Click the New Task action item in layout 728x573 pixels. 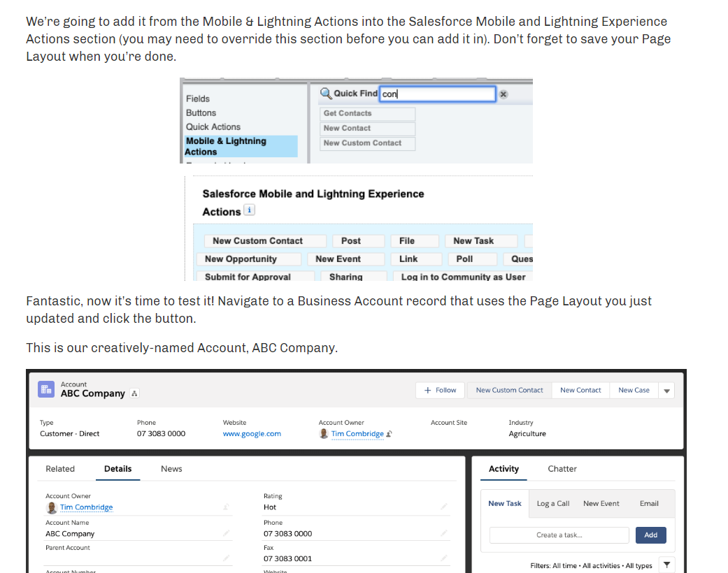coord(481,241)
